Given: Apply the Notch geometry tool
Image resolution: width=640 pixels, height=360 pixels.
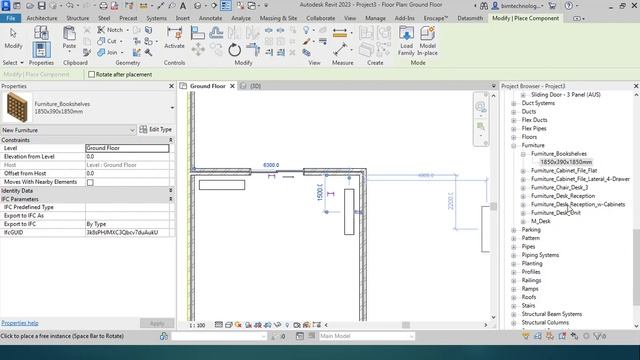Looking at the screenshot, I should (110, 30).
